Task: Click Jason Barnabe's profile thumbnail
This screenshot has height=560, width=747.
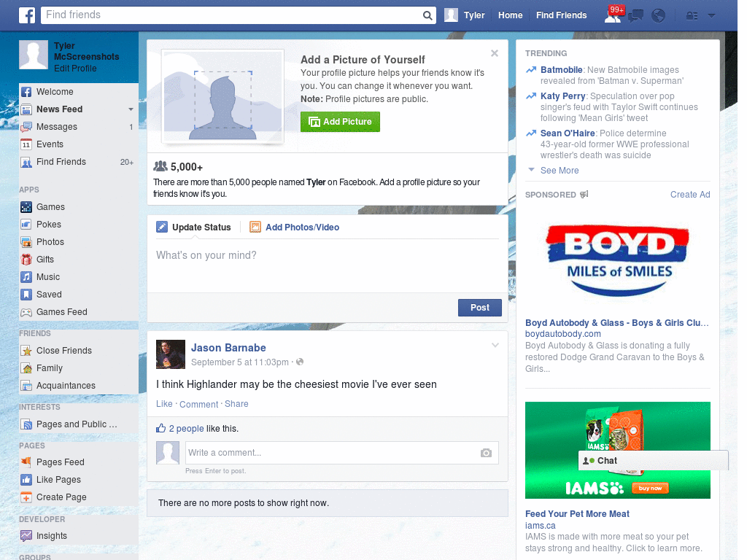Action: (171, 354)
